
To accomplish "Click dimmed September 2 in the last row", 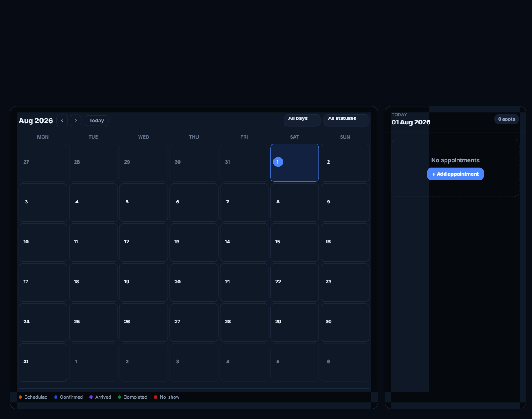I will (x=144, y=362).
